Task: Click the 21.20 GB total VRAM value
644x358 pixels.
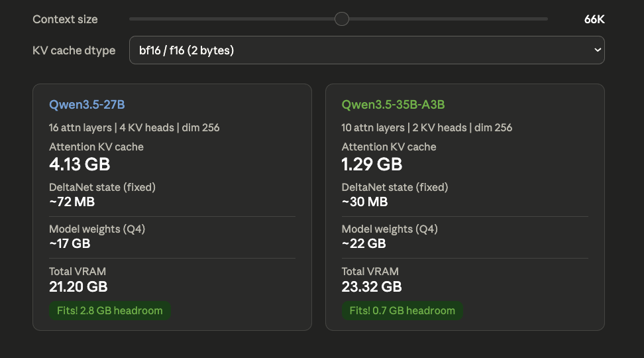Action: pos(78,286)
